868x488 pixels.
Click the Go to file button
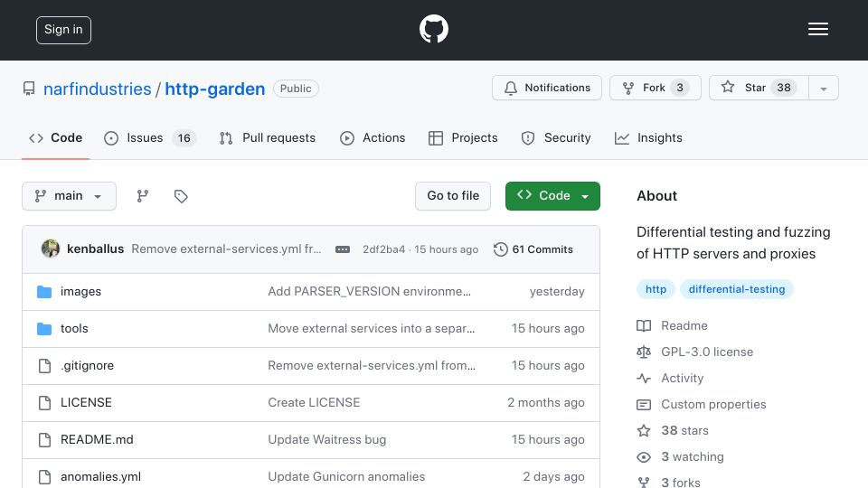tap(453, 196)
